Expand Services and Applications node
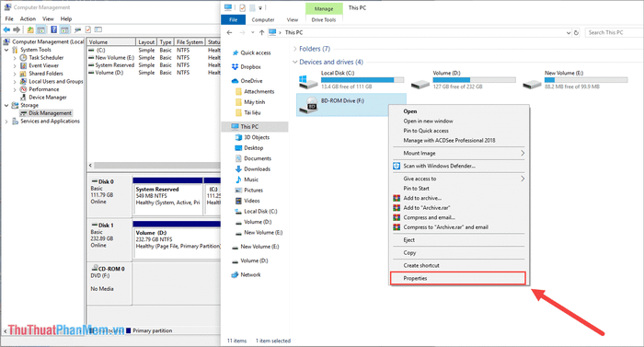644x347 pixels. click(6, 121)
